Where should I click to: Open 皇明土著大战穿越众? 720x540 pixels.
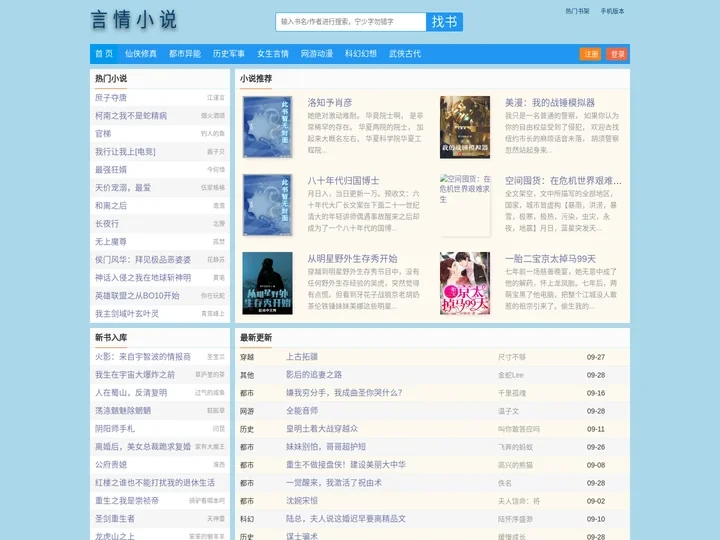click(322, 428)
